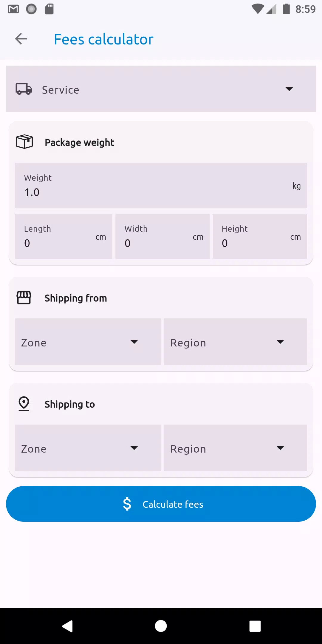The width and height of the screenshot is (322, 644).
Task: Click the storefront Shipping from icon
Action: click(24, 298)
